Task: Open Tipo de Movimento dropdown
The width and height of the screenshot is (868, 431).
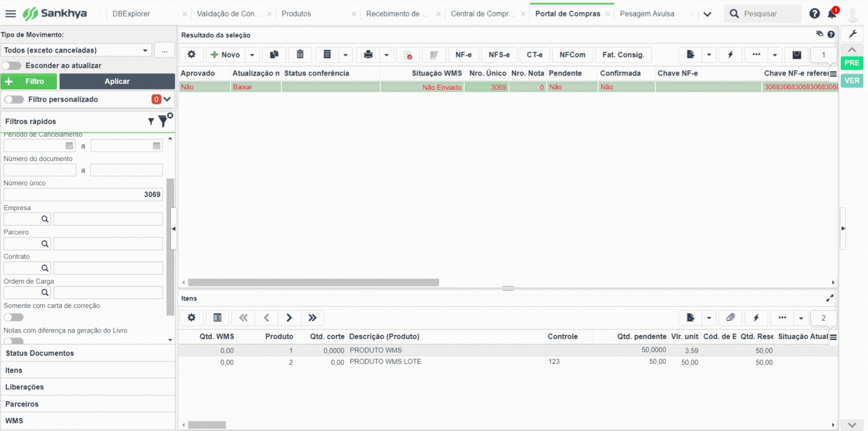Action: point(76,50)
